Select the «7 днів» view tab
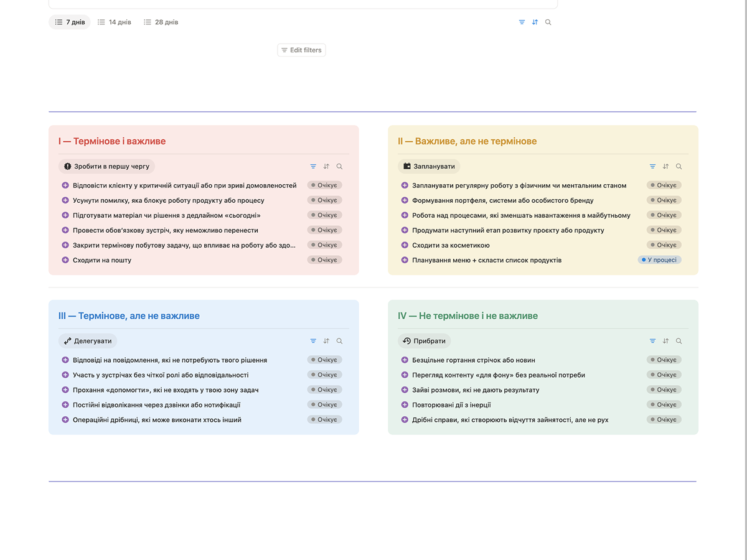747x560 pixels. click(70, 22)
